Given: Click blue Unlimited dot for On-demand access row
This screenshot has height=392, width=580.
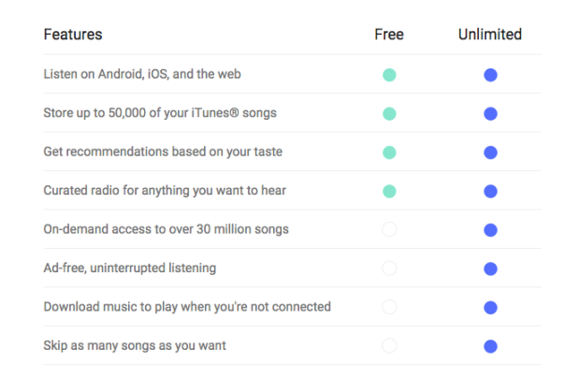Looking at the screenshot, I should (490, 230).
